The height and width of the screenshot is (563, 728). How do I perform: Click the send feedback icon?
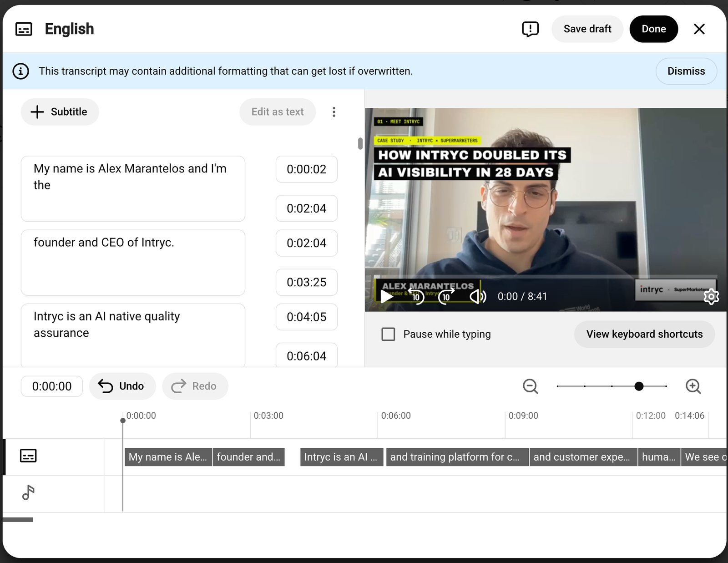(530, 29)
